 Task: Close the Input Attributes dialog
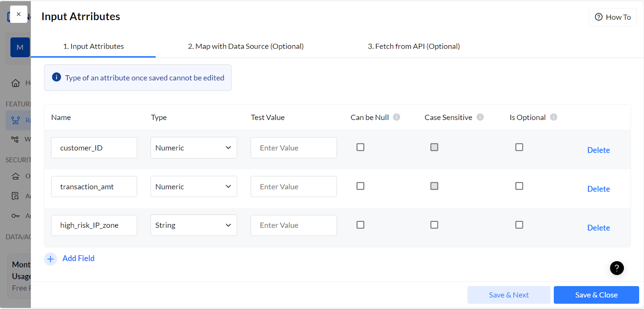[19, 14]
